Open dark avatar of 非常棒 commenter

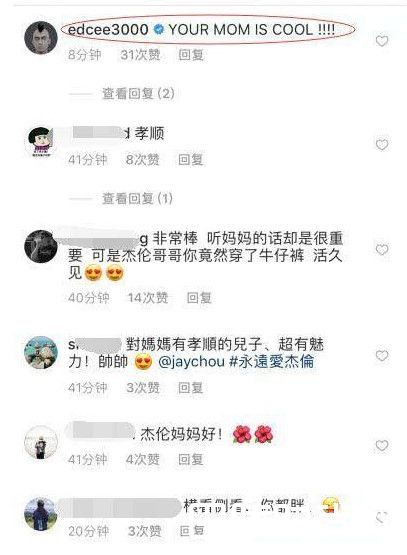pyautogui.click(x=41, y=246)
